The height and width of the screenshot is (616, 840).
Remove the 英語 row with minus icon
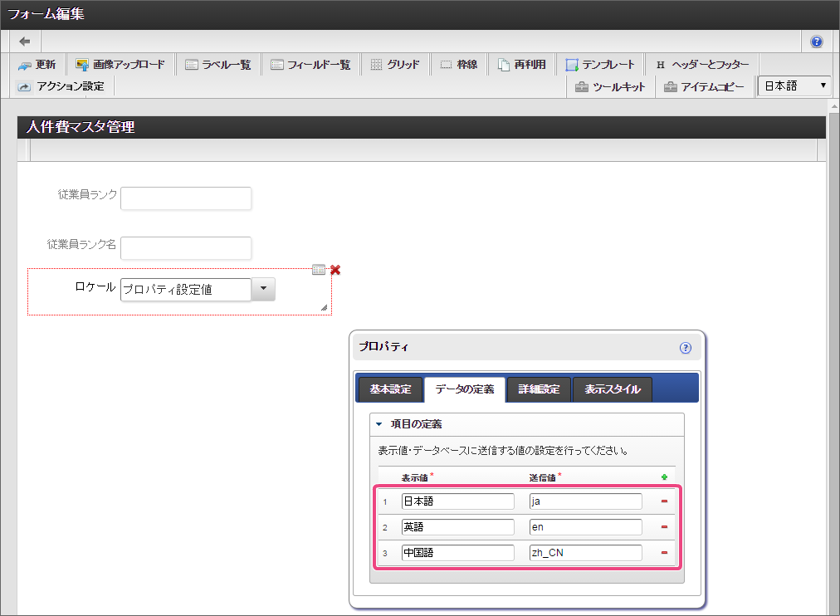click(x=664, y=527)
